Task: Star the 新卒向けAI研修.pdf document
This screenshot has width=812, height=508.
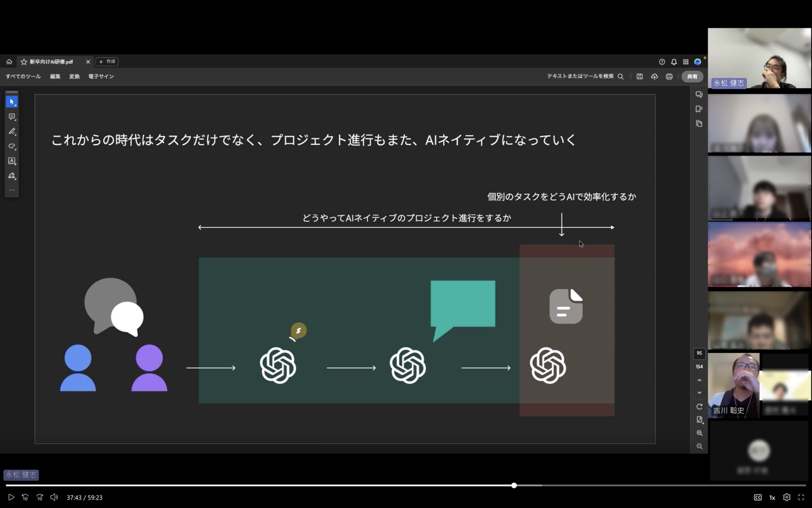Action: (24, 62)
